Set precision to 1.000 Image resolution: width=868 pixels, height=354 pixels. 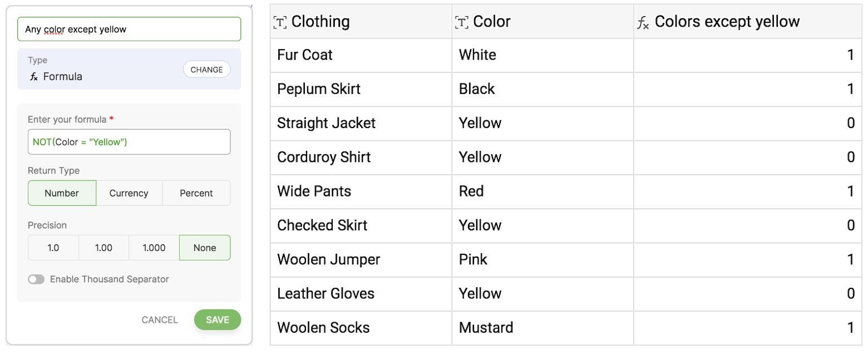pyautogui.click(x=154, y=248)
